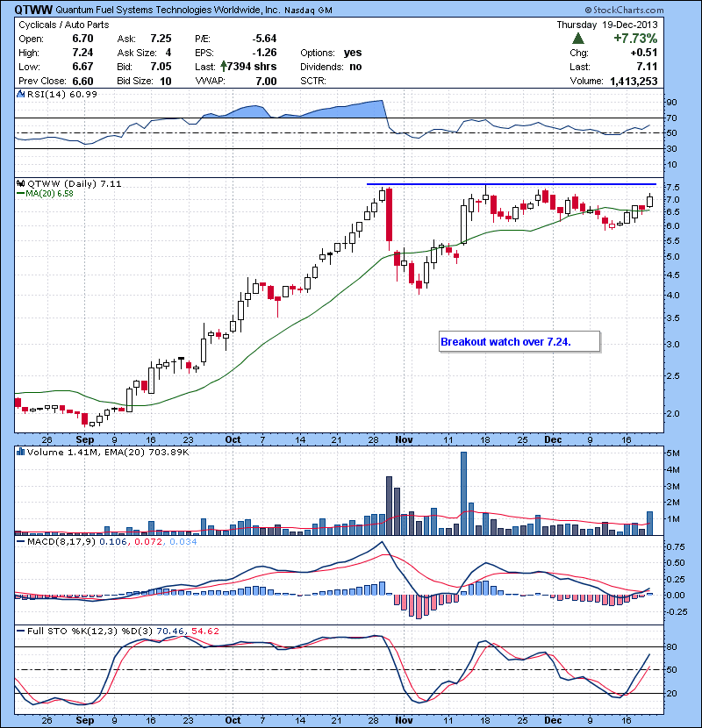702x728 pixels.
Task: Click the Chg value +0.51
Action: click(644, 53)
